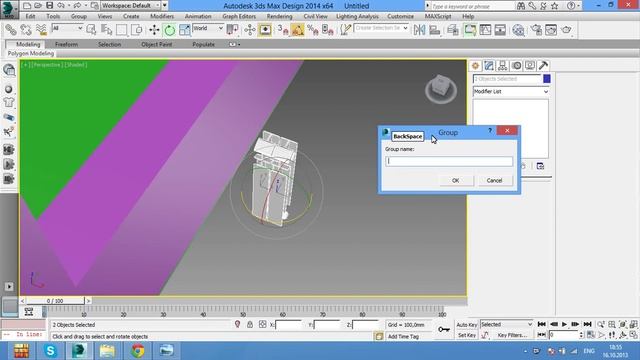
Task: Open the Group menu
Action: coord(78,16)
